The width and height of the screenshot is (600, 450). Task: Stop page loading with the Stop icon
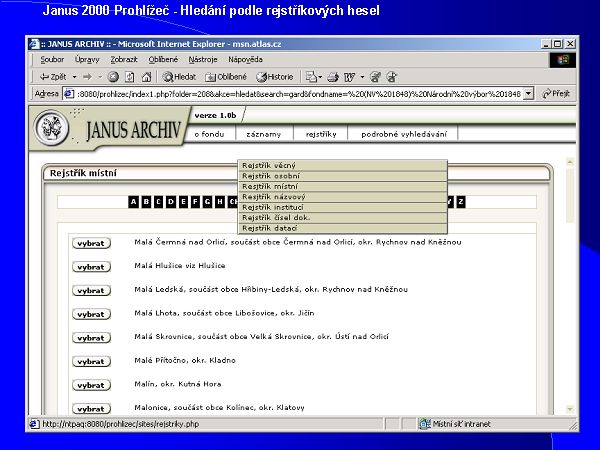point(113,77)
